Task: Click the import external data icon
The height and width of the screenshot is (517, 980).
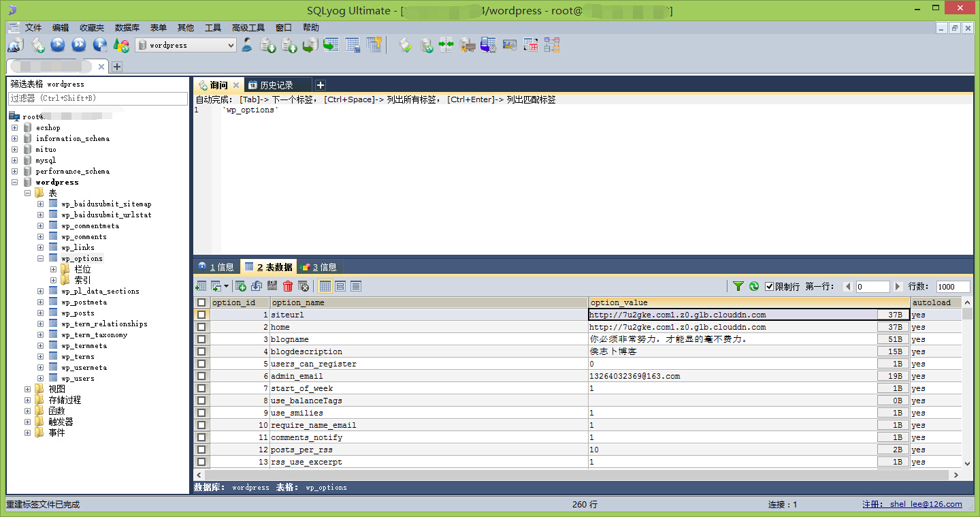Action: (268, 45)
